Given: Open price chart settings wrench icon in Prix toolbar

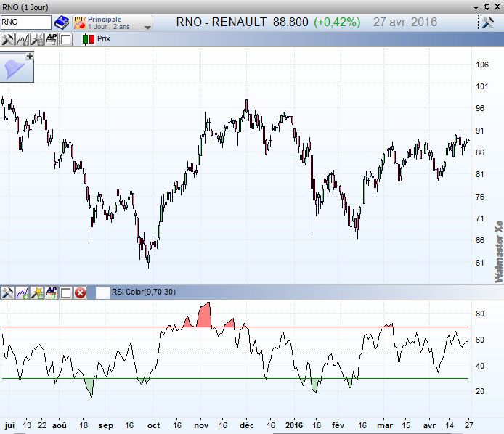Looking at the screenshot, I should (7, 39).
